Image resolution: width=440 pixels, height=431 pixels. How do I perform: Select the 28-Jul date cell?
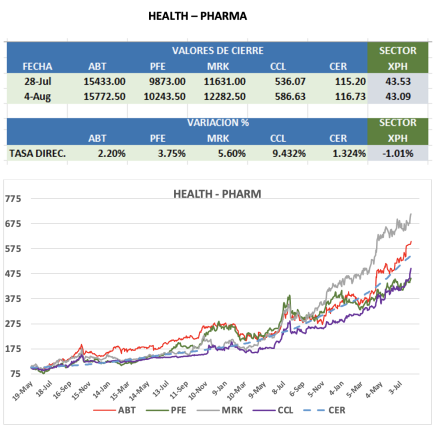37,81
